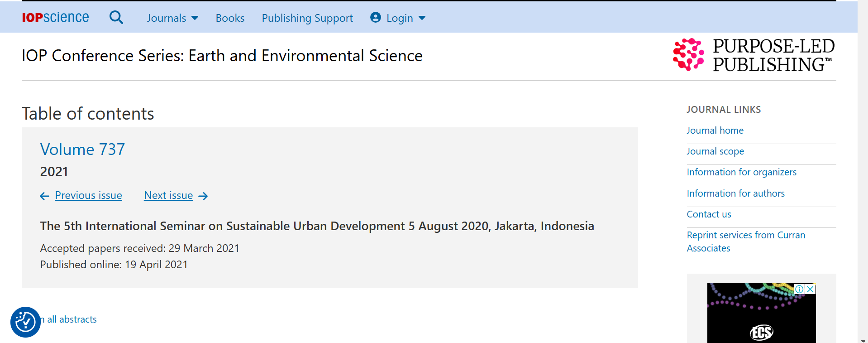Viewport: 868px width, 343px height.
Task: Click the ECS advertisement banner
Action: pyautogui.click(x=761, y=317)
